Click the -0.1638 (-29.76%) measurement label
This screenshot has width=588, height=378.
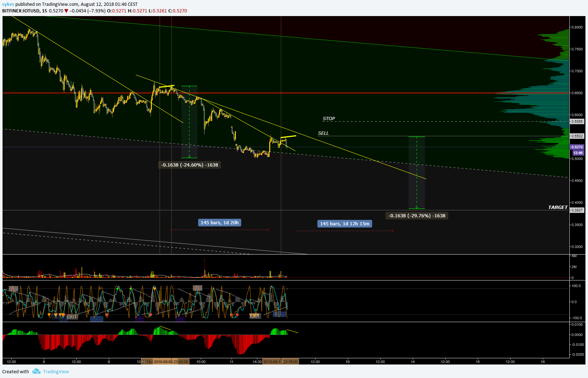[417, 216]
